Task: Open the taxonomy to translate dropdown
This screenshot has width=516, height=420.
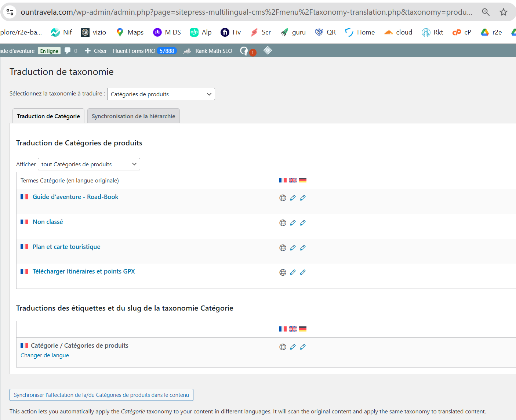Action: point(161,94)
